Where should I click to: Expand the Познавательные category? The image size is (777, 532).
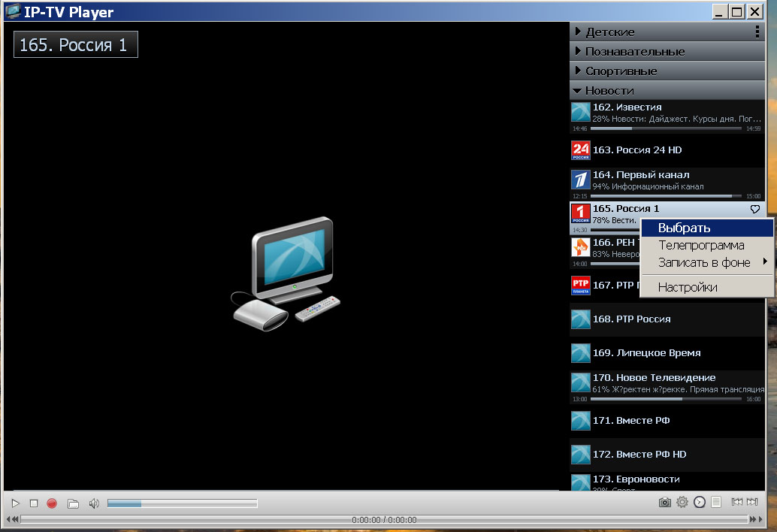click(x=667, y=51)
